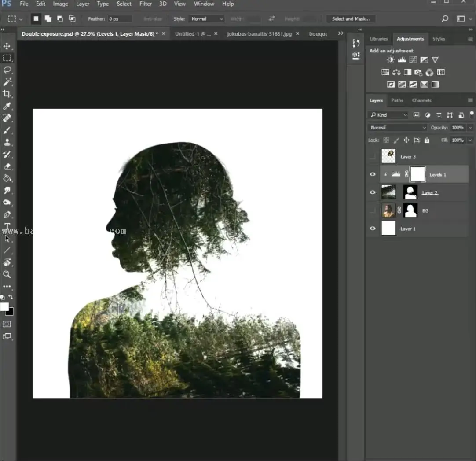This screenshot has height=461, width=476.
Task: Select the Smudge tool
Action: (7, 191)
